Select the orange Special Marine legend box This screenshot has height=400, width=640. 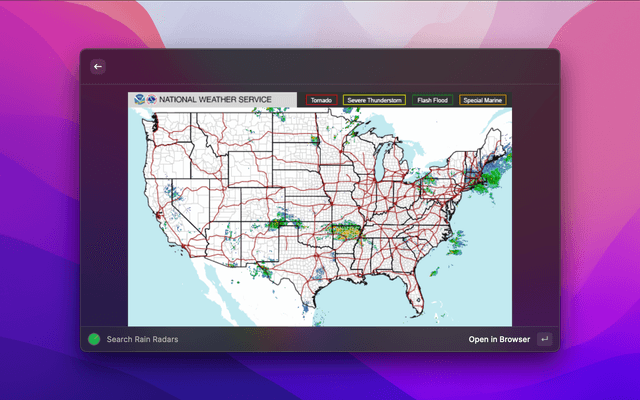pyautogui.click(x=483, y=100)
